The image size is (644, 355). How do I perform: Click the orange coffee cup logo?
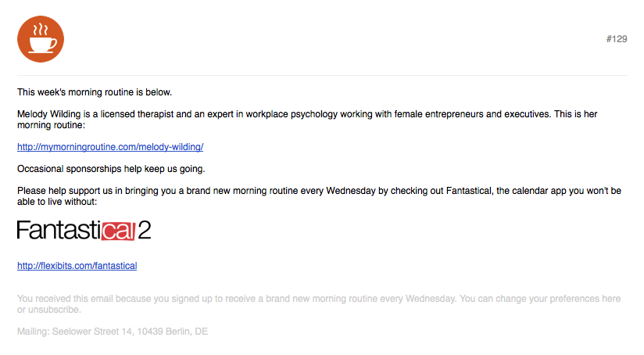coord(41,39)
